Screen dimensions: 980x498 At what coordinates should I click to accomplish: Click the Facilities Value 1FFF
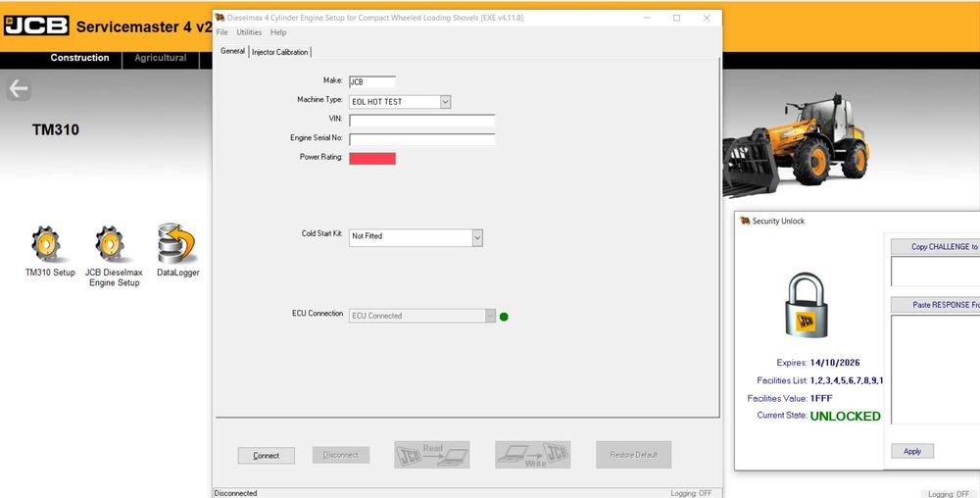tap(821, 398)
